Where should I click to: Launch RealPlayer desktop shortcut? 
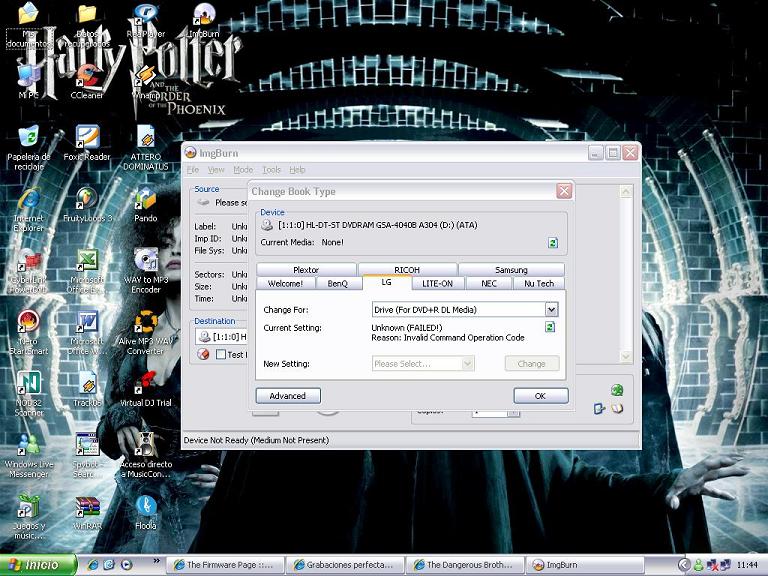coord(145,21)
